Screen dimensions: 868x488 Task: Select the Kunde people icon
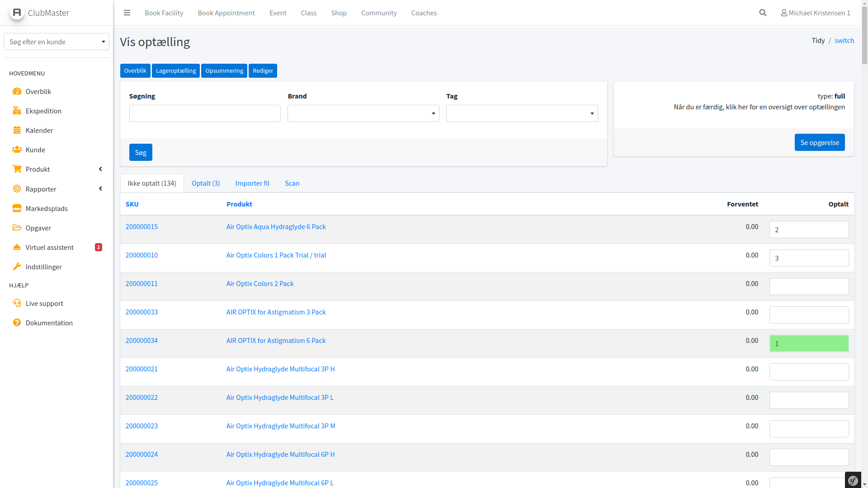[x=17, y=150]
